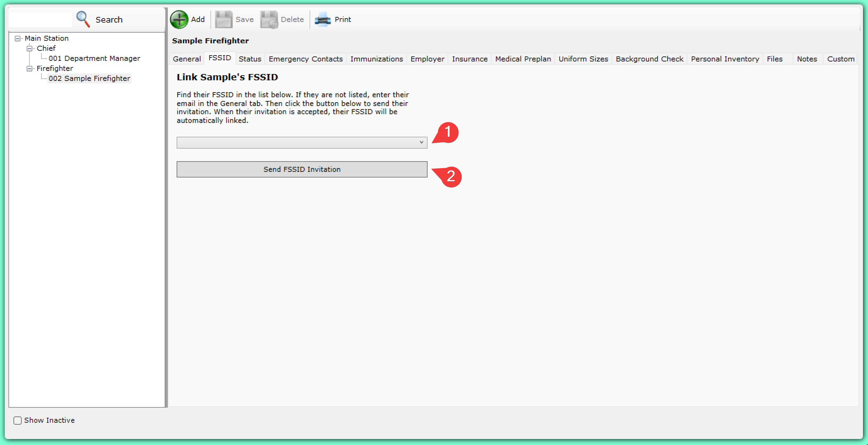Select 002 Sample Firefighter in tree

coord(89,78)
